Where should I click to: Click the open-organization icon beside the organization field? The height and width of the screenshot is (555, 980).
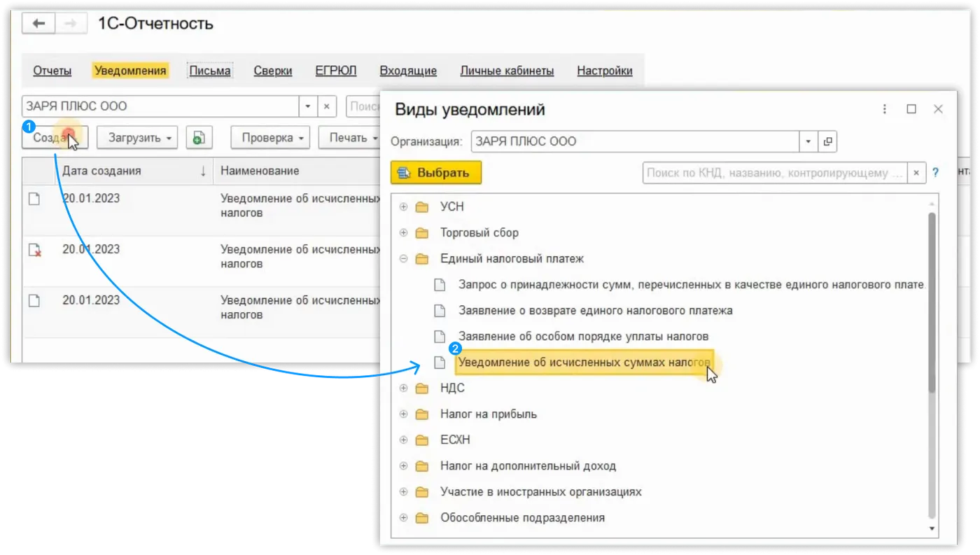click(827, 141)
